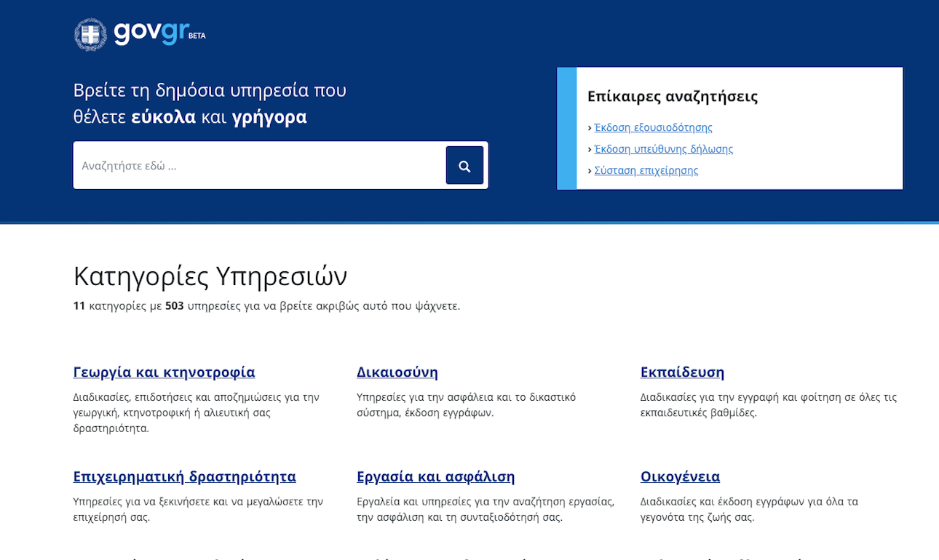Open the Γεωργία και κτηνοτροφία category

[164, 372]
